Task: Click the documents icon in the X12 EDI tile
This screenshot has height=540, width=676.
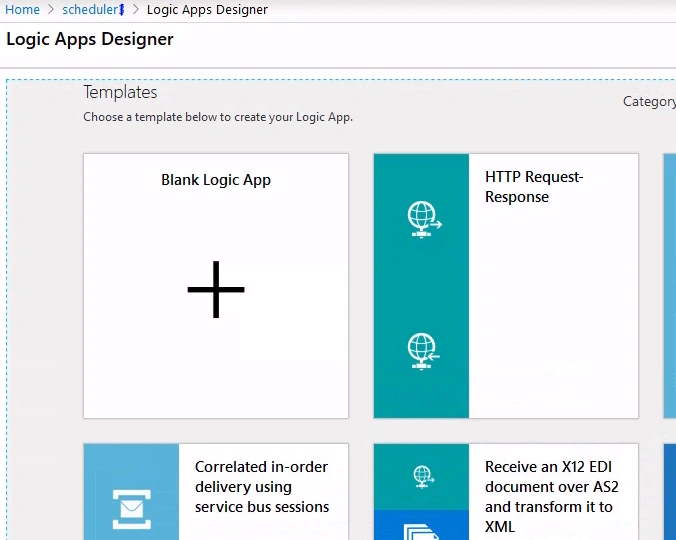Action: pyautogui.click(x=421, y=532)
